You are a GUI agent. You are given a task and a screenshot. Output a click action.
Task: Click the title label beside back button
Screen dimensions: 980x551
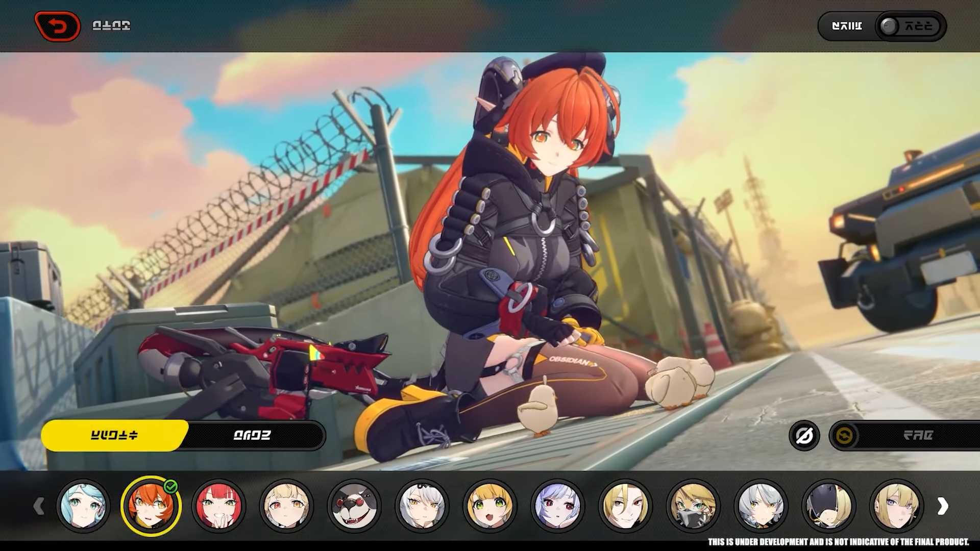[x=111, y=26]
